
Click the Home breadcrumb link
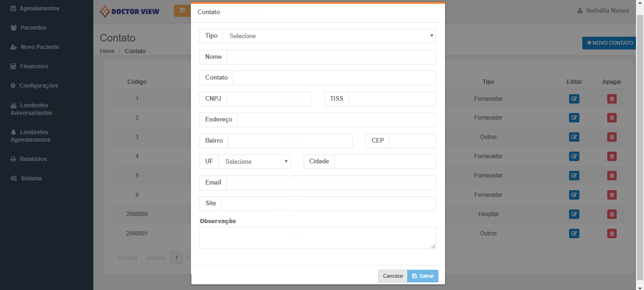[107, 51]
